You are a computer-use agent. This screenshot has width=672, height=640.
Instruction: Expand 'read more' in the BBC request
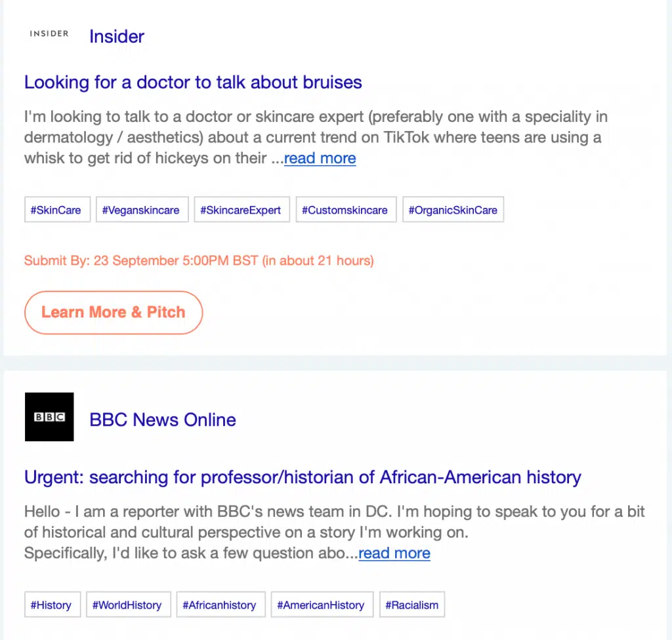(394, 553)
